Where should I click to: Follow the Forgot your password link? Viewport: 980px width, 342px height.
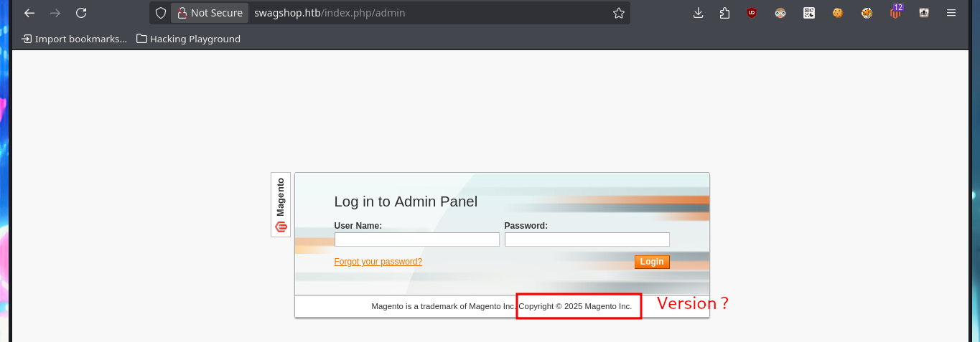tap(378, 262)
